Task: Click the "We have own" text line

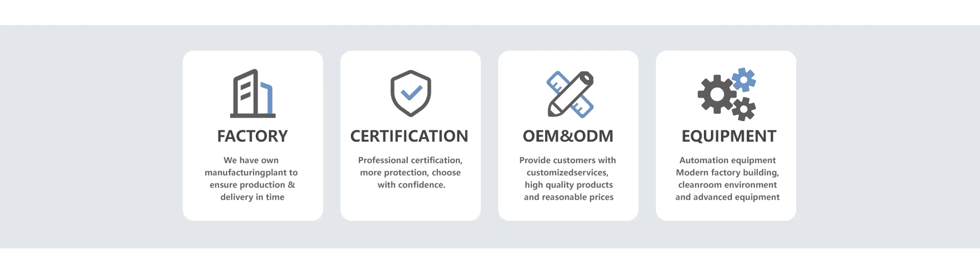Action: [x=251, y=160]
